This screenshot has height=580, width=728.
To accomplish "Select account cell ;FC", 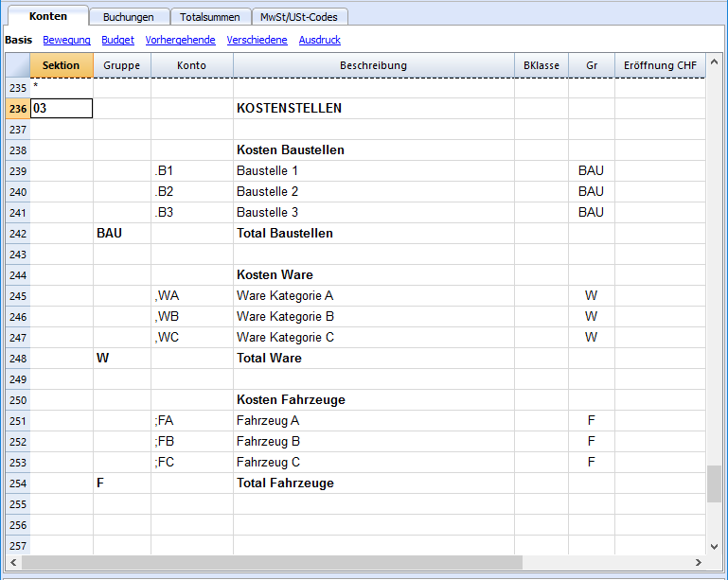I will pos(192,462).
